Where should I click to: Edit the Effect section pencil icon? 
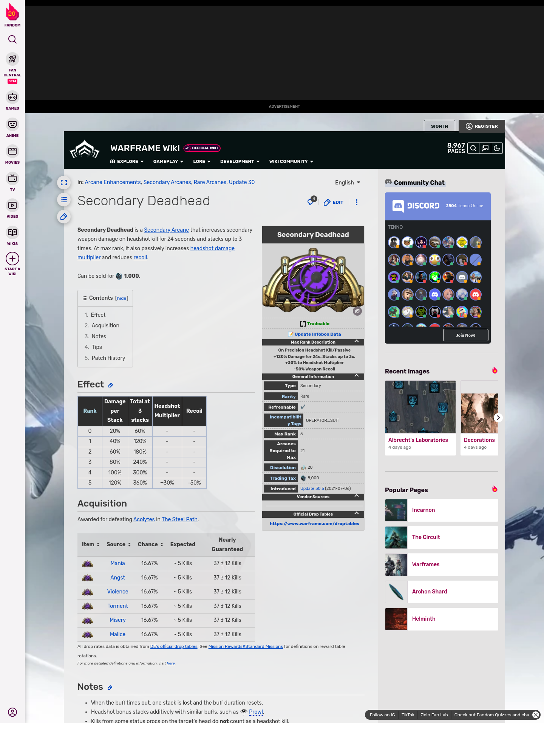(x=111, y=385)
